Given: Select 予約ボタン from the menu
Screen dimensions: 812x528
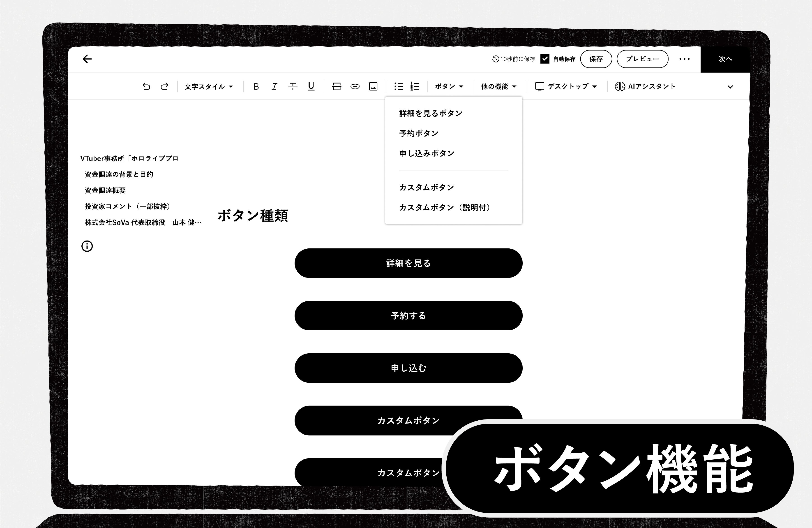Looking at the screenshot, I should [x=419, y=133].
